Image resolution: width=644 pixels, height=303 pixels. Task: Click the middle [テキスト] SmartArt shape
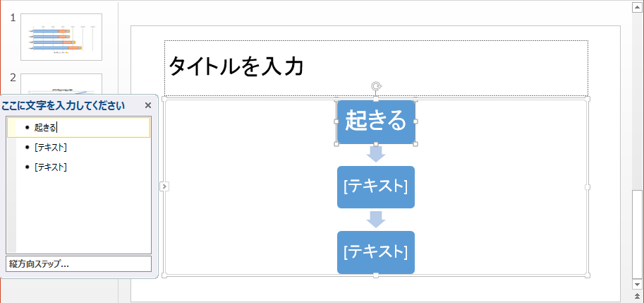[375, 187]
